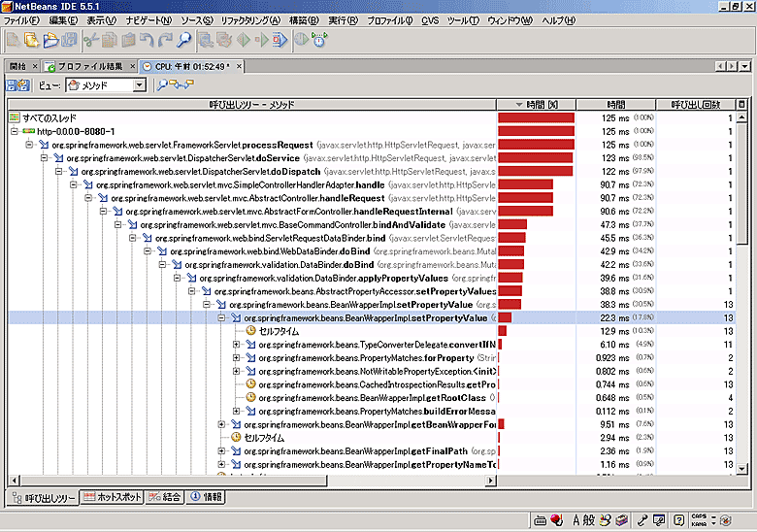Select the セルフタイム row with 12.9 ms

[x=373, y=331]
